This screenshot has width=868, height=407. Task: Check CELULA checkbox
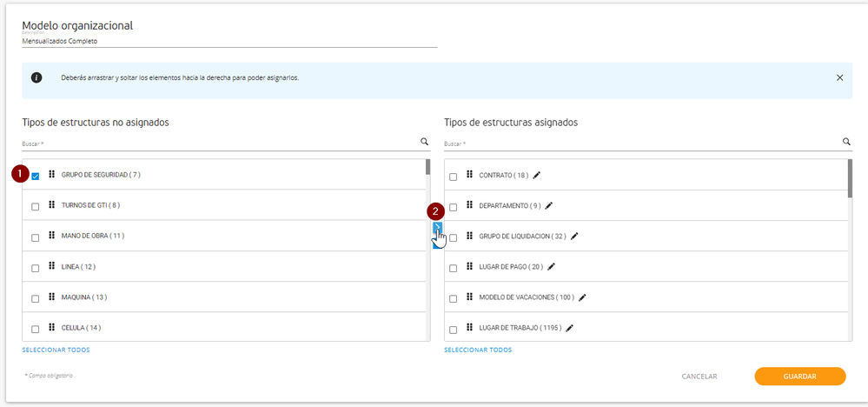(36, 329)
